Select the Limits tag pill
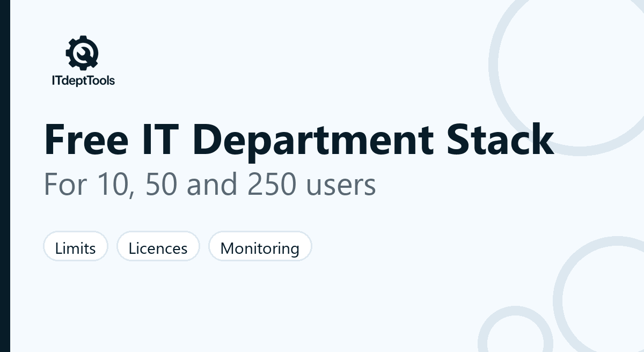The width and height of the screenshot is (644, 352). (76, 246)
